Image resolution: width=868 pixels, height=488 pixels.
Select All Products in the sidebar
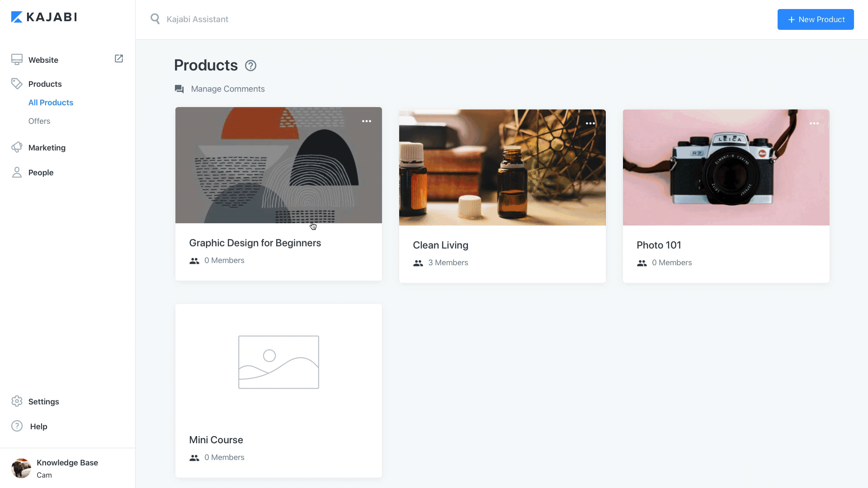point(51,103)
